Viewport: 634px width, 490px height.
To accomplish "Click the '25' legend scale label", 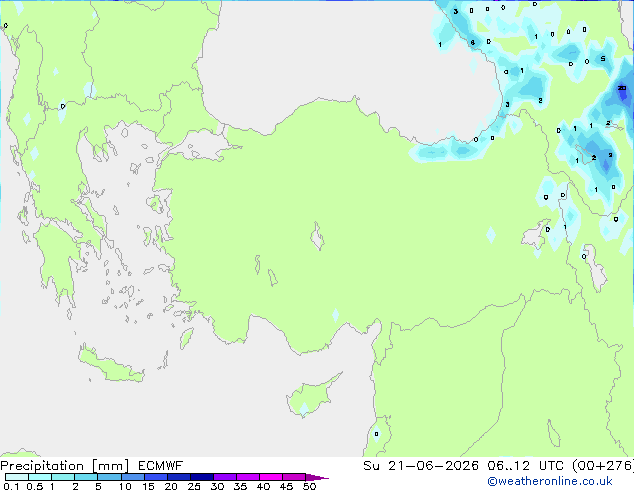I will (x=194, y=486).
